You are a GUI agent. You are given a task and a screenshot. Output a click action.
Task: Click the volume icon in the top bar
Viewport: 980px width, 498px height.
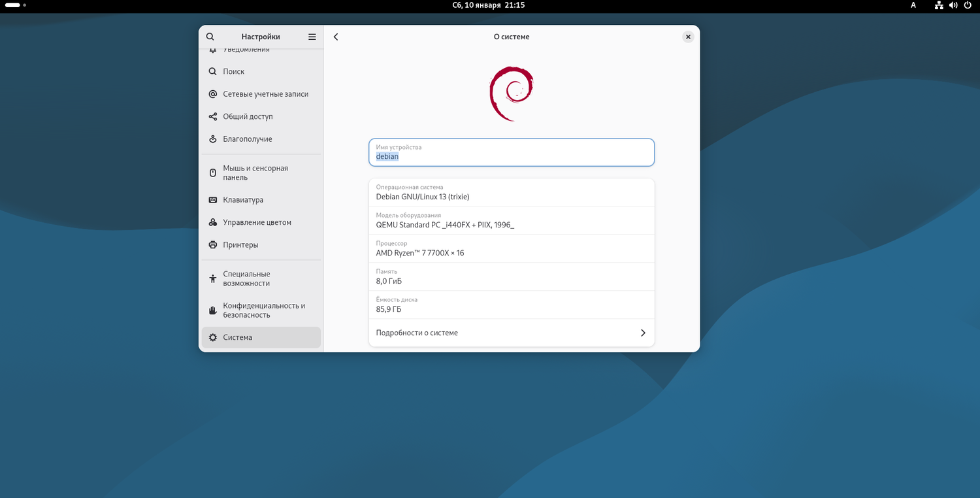click(953, 5)
